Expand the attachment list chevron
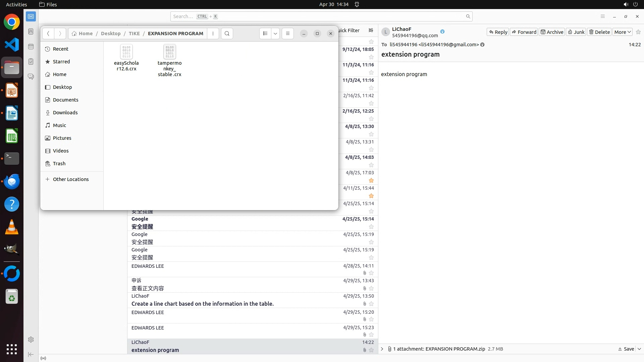Viewport: 644px width, 362px height. tap(382, 349)
